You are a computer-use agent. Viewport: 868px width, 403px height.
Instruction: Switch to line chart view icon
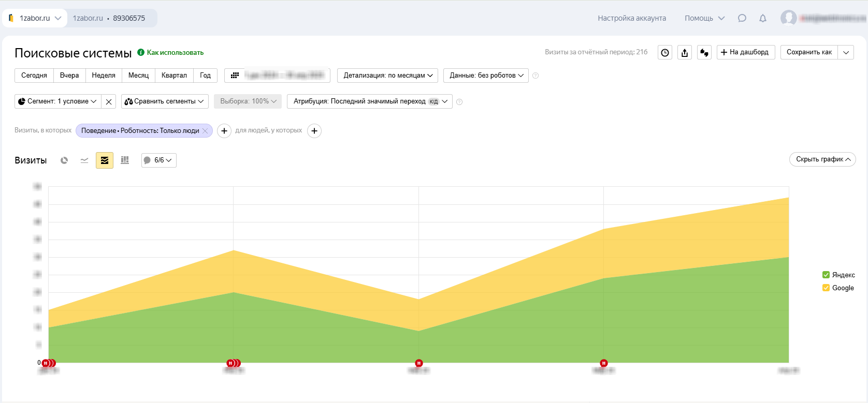[x=84, y=160]
